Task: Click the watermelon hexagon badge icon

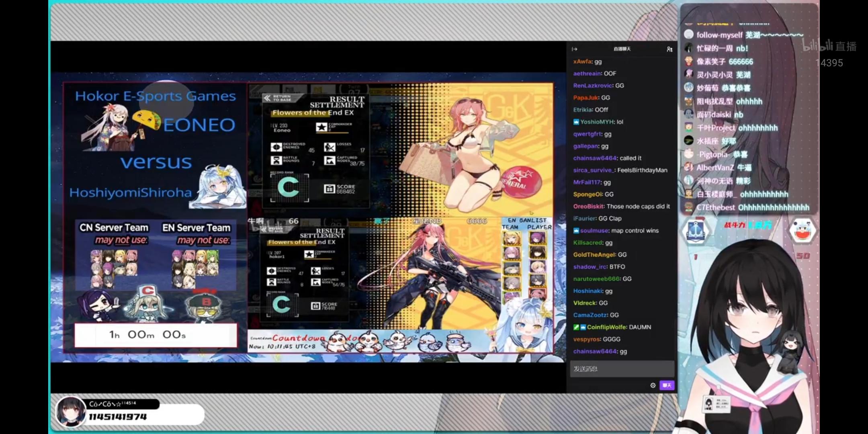Action: [802, 231]
